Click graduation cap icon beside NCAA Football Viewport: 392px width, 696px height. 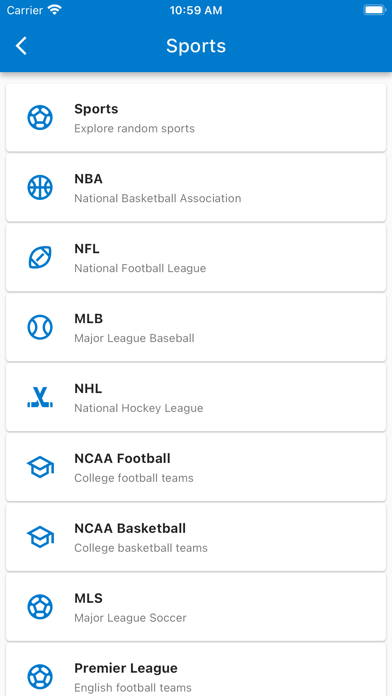(40, 467)
